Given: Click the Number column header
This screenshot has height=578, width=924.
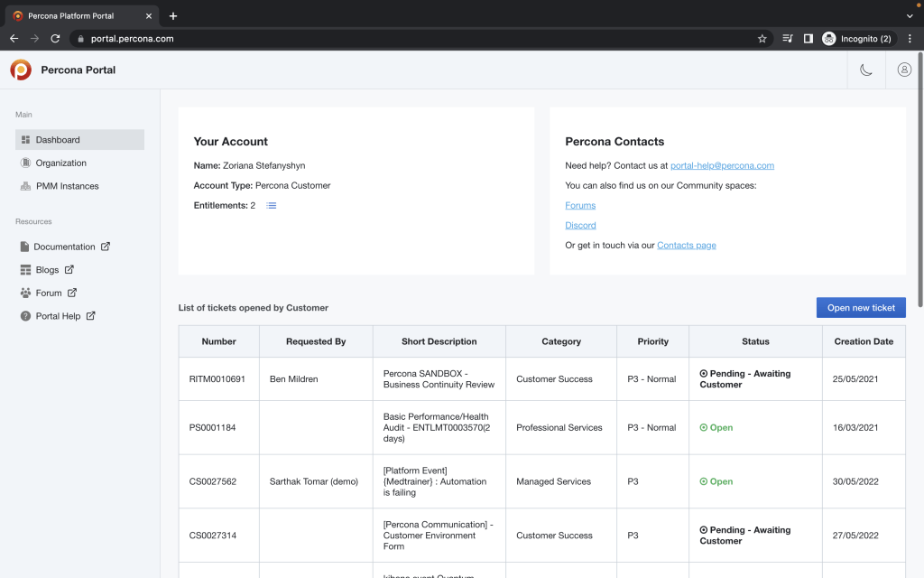Looking at the screenshot, I should 218,341.
